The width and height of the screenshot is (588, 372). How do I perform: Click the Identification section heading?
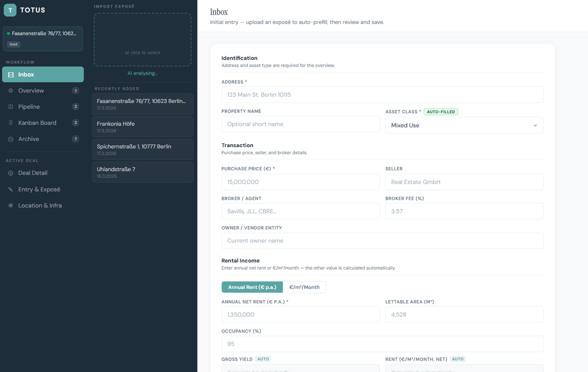239,58
